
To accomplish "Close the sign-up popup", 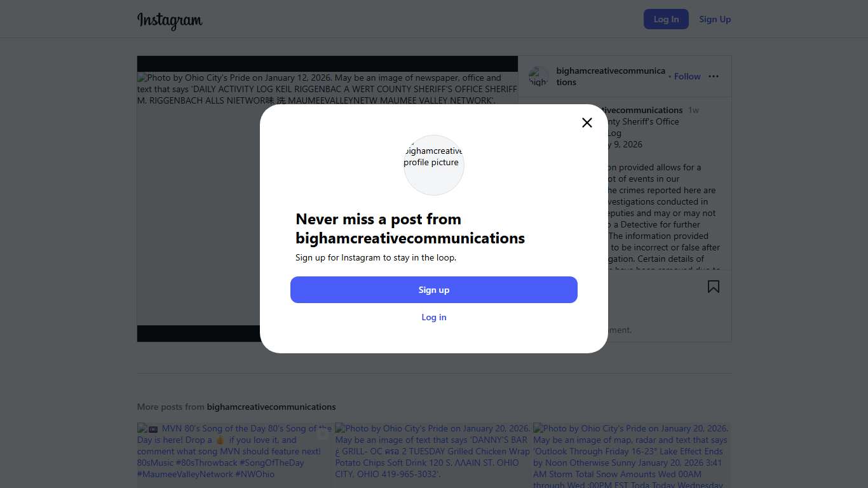I will [587, 123].
